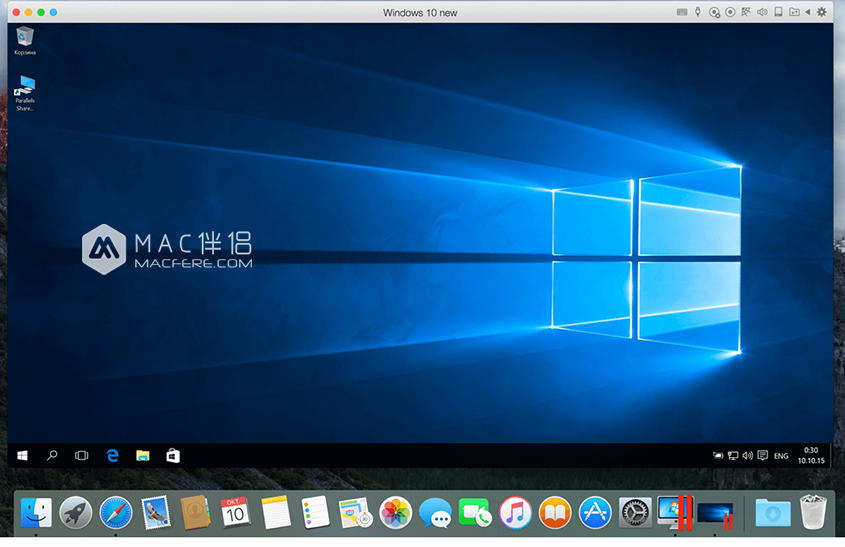This screenshot has height=547, width=845.
Task: Click the sound speaker icon in Parallels title bar
Action: [762, 12]
